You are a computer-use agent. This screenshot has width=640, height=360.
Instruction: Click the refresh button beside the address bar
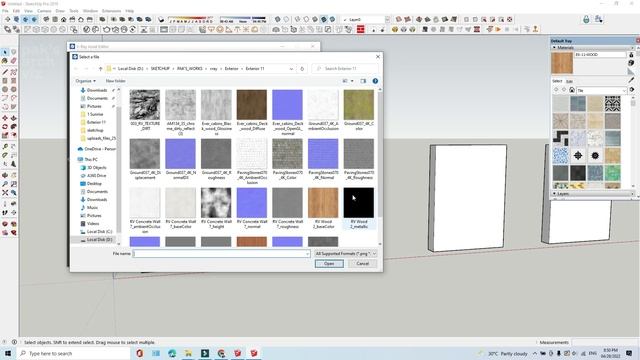[x=302, y=69]
